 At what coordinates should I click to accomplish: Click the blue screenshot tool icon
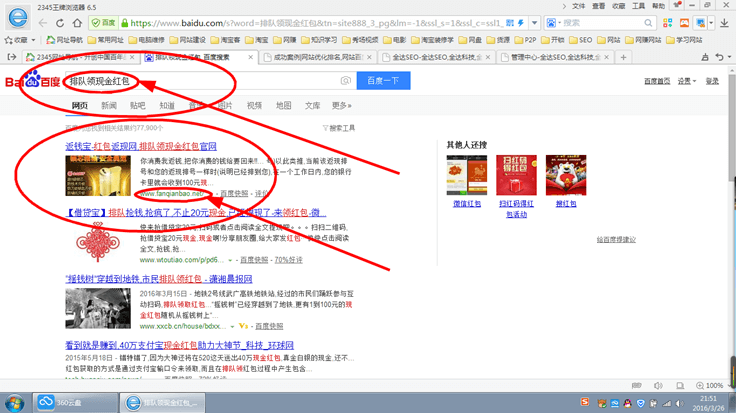(x=700, y=23)
